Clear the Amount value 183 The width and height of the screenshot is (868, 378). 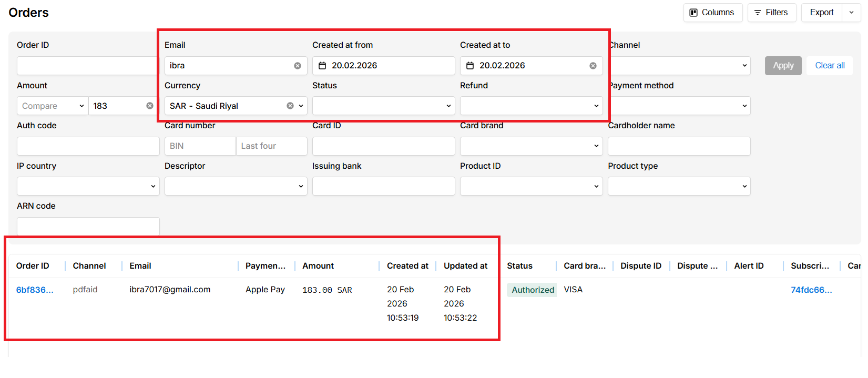[150, 106]
